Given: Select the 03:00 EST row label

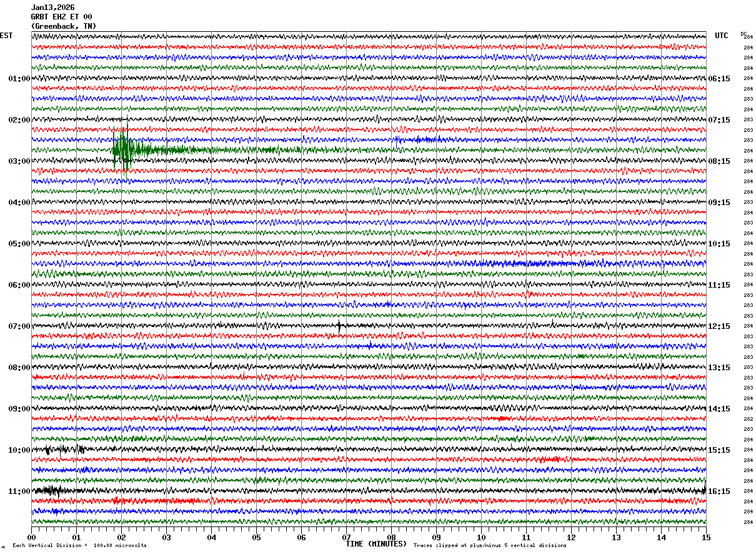Looking at the screenshot, I should [19, 161].
